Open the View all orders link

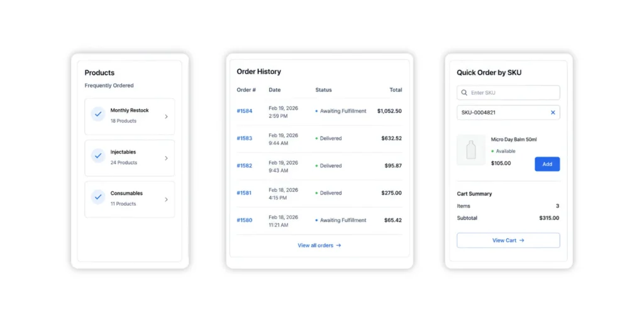pyautogui.click(x=319, y=246)
